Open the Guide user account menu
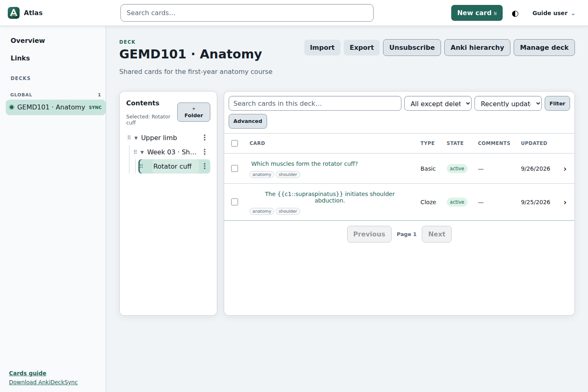The height and width of the screenshot is (392, 588). [553, 13]
